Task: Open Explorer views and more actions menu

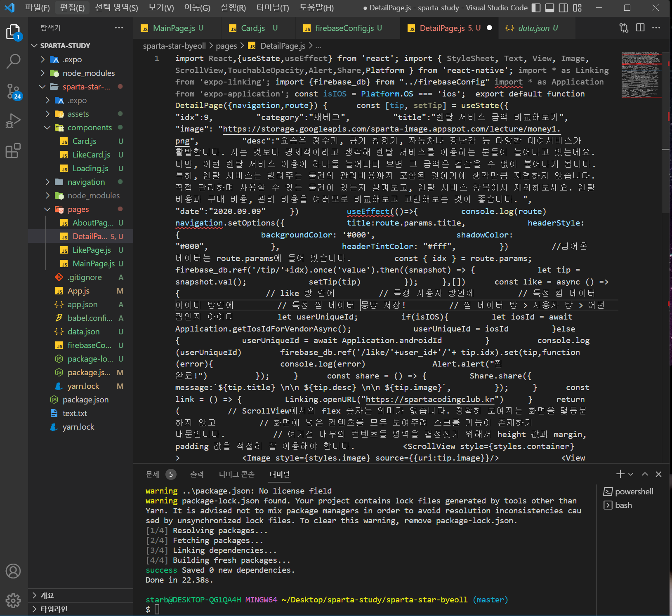Action: click(x=119, y=28)
